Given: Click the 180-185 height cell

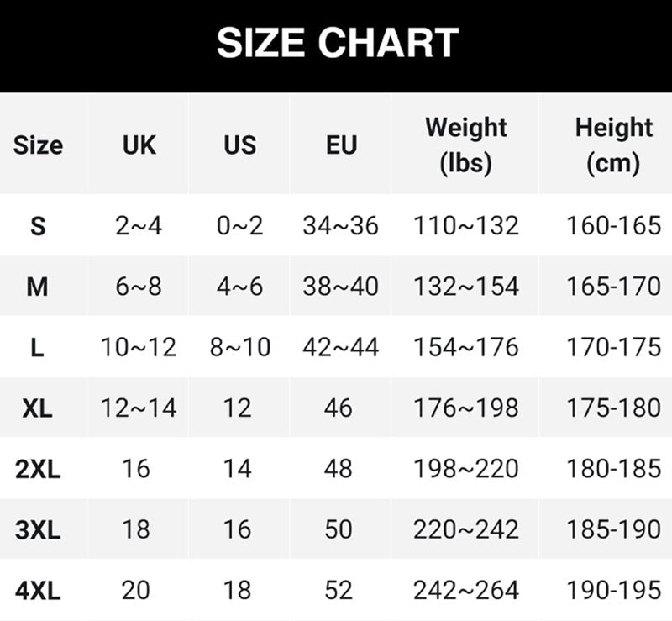Looking at the screenshot, I should [613, 468].
